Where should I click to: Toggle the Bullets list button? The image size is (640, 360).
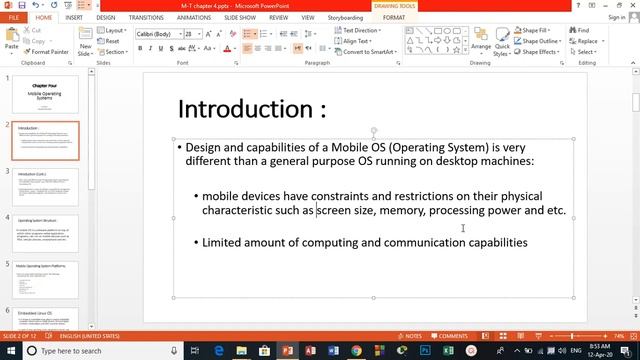pyautogui.click(x=247, y=34)
